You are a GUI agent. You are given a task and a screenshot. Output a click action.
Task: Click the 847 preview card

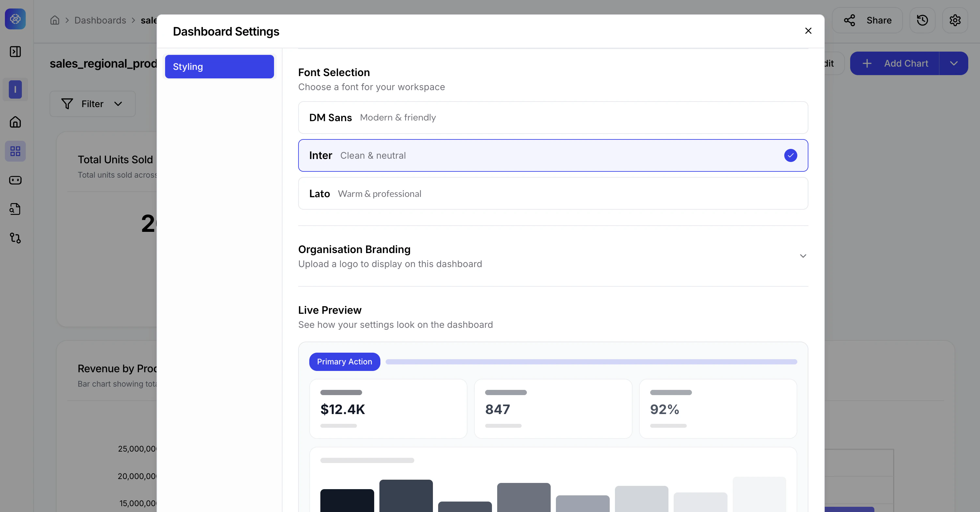click(x=553, y=408)
